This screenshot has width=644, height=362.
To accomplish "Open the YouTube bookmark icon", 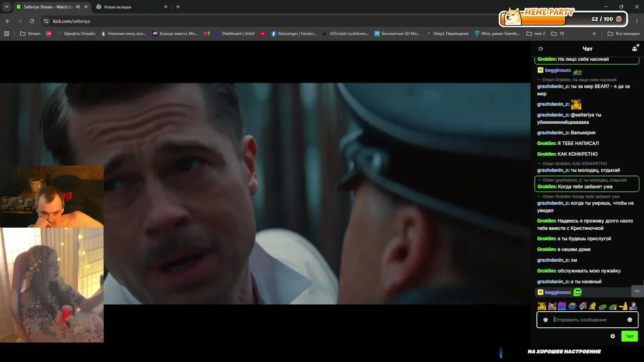I will click(263, 34).
